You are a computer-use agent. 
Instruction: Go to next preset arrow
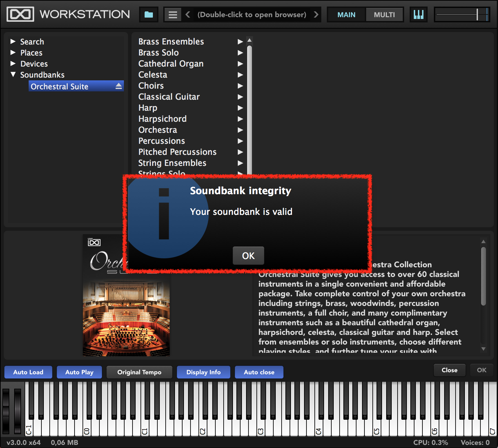pyautogui.click(x=316, y=14)
